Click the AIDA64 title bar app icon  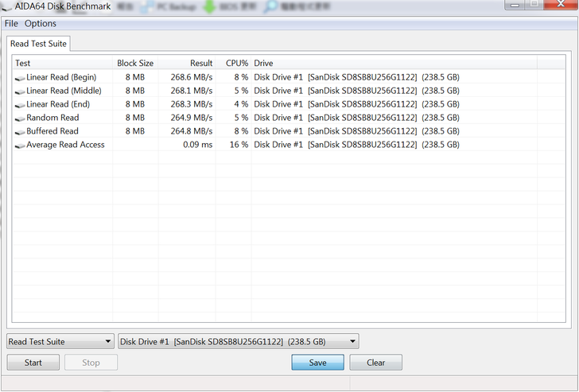click(x=6, y=6)
